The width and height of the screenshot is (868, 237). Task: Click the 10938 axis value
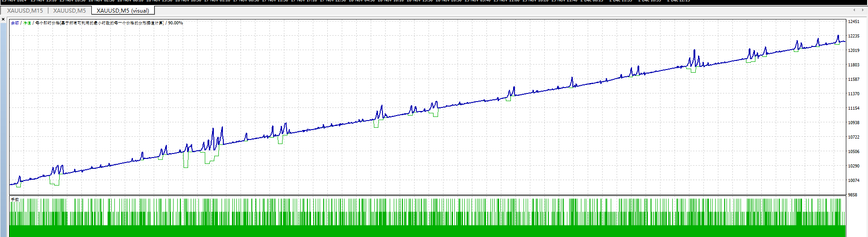click(854, 123)
